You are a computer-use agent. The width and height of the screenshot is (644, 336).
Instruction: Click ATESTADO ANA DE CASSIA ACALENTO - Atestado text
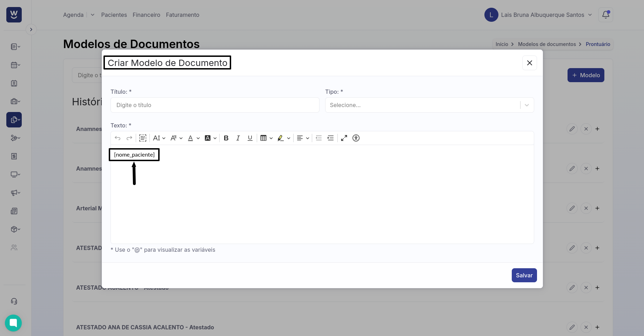point(145,327)
